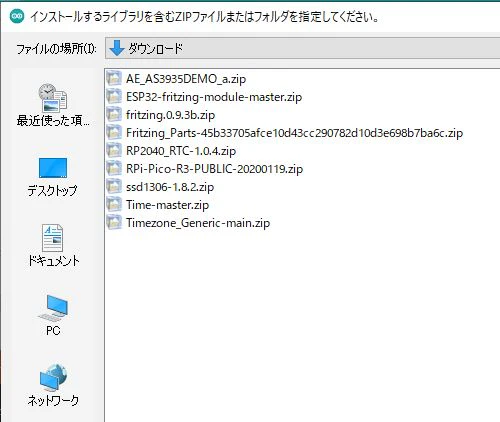Click the blue download arrow icon
Viewport: 500px width, 422px height.
[x=117, y=48]
